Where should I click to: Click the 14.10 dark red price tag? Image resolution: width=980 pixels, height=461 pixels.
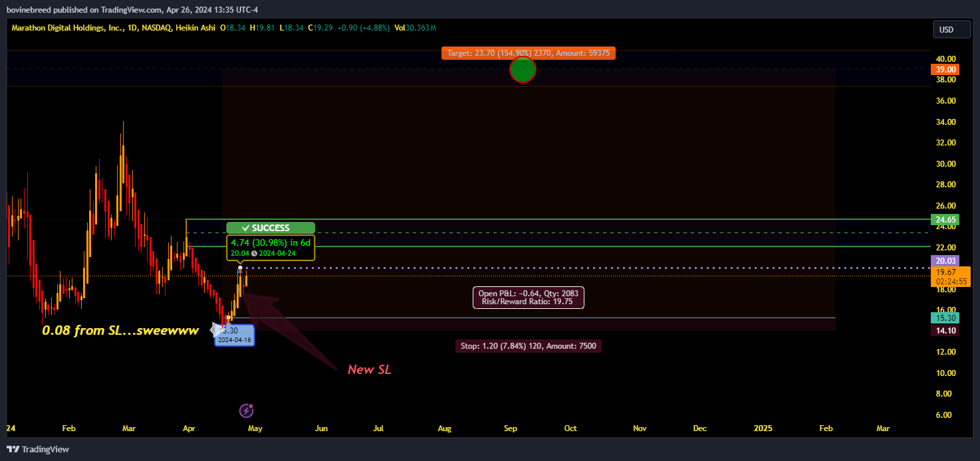(946, 330)
